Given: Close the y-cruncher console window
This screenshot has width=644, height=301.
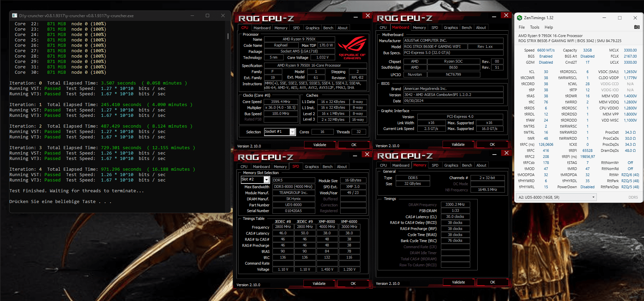Looking at the screenshot, I should tap(223, 15).
